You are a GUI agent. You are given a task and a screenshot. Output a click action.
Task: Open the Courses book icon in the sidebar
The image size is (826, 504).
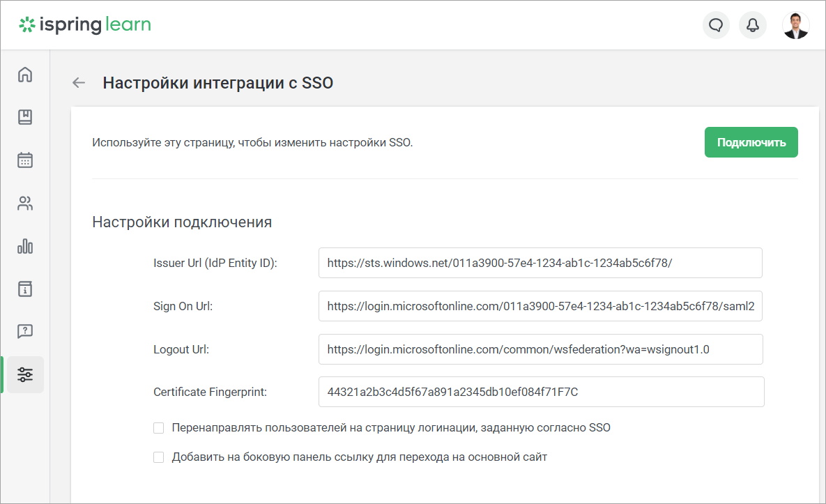(x=25, y=117)
